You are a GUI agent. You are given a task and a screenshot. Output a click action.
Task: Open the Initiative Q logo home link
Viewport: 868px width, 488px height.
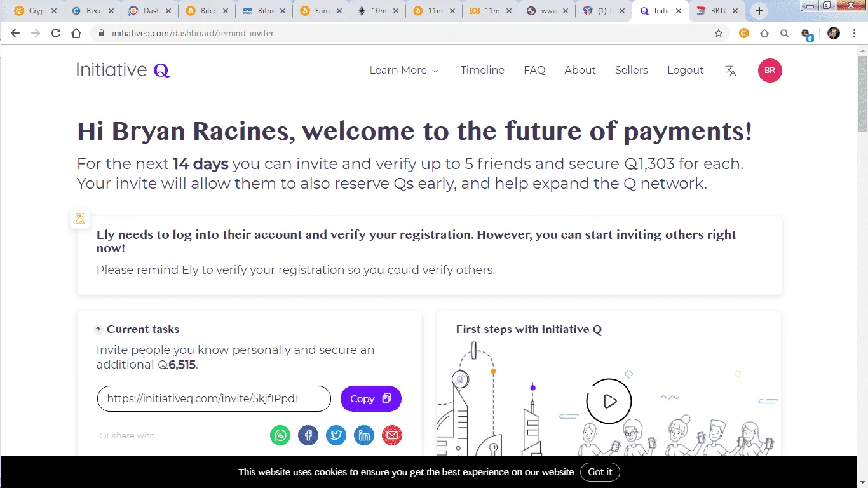123,70
